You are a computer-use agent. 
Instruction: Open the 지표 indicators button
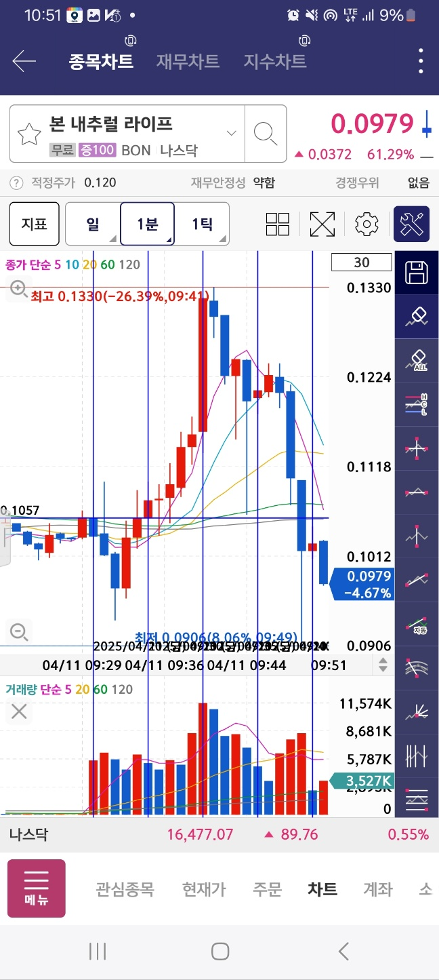coord(34,224)
